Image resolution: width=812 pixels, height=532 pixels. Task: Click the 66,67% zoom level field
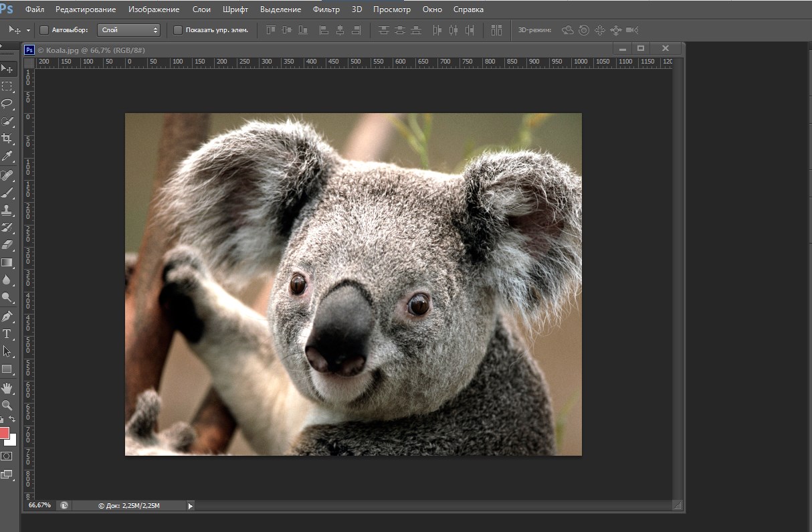point(39,505)
